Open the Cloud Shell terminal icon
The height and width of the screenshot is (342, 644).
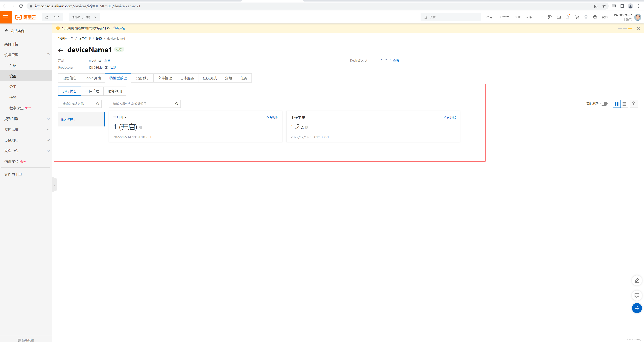click(559, 17)
